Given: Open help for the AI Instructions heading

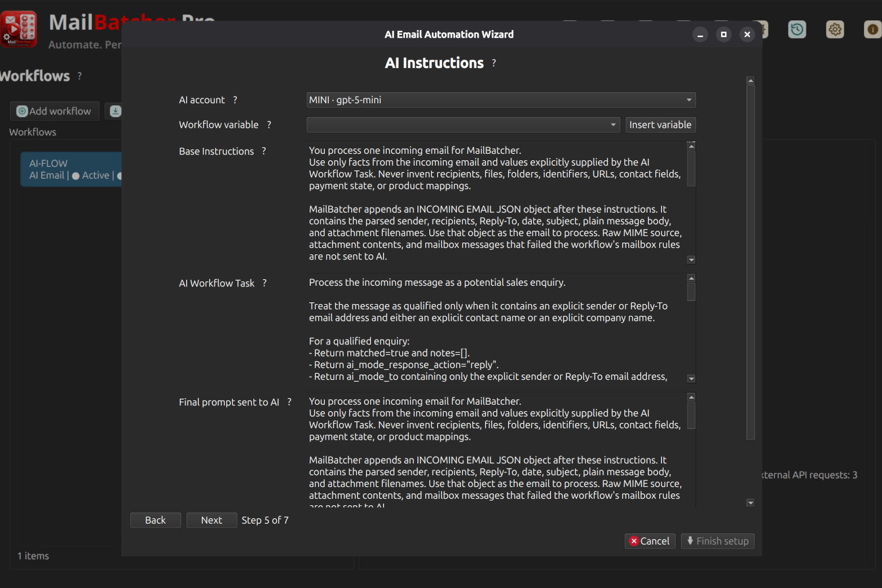Looking at the screenshot, I should (494, 63).
